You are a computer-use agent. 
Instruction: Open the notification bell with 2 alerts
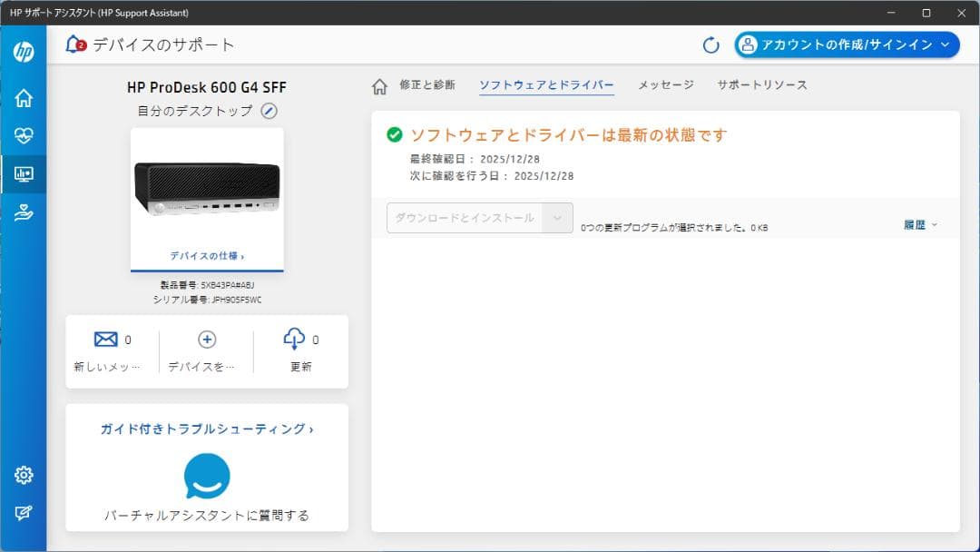coord(72,44)
